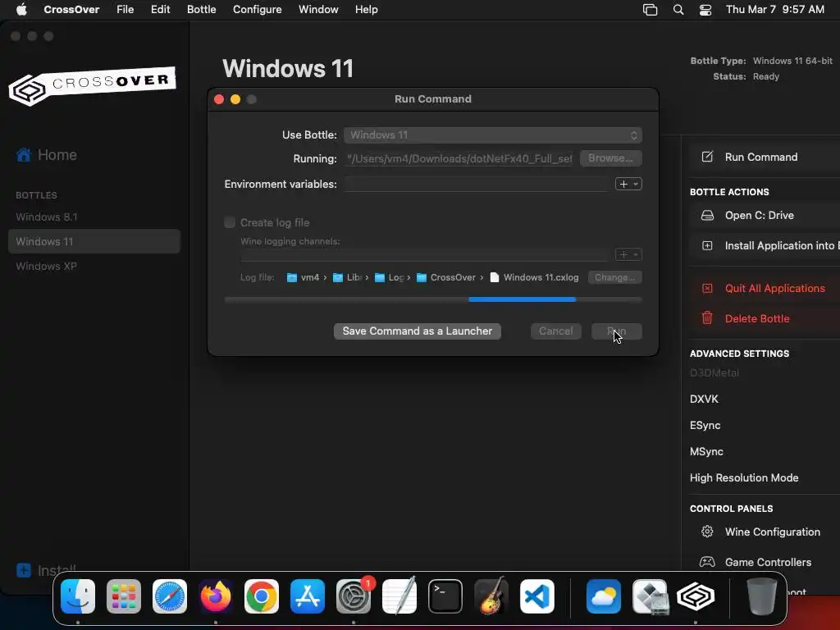Click the Environment variables field
The image size is (840, 630).
(x=477, y=184)
